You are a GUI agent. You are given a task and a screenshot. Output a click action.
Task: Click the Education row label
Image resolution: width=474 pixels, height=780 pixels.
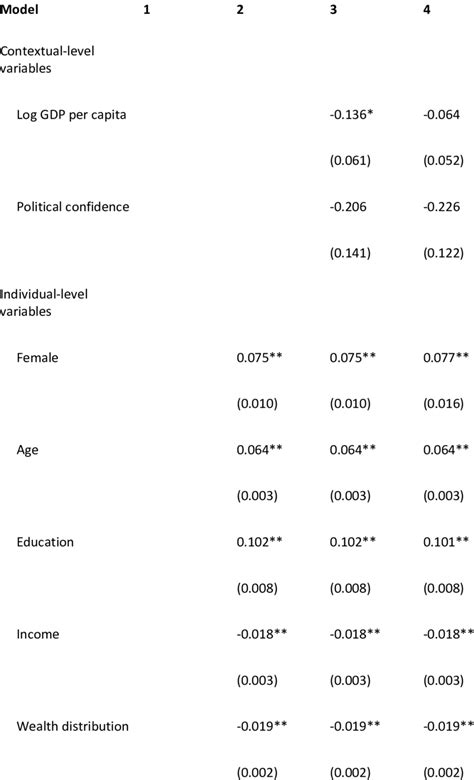(x=45, y=542)
